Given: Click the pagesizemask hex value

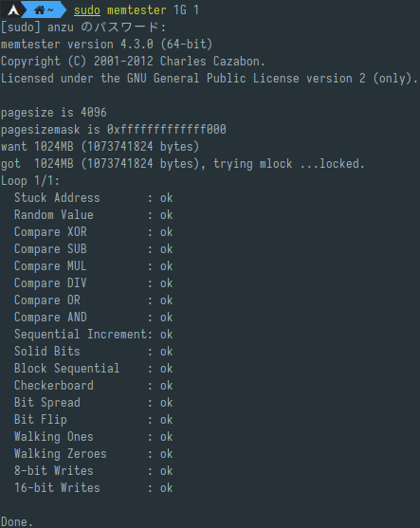Looking at the screenshot, I should pyautogui.click(x=166, y=129).
